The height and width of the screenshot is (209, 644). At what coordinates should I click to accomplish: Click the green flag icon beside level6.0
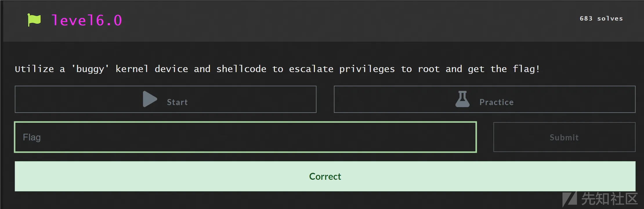pos(34,20)
